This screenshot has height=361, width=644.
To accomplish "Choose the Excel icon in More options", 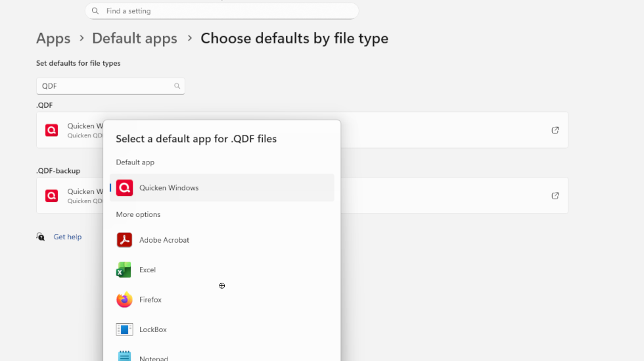I will click(124, 270).
